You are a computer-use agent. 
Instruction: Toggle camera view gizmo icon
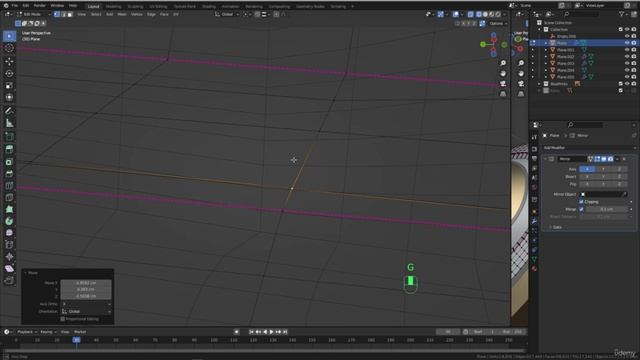(x=503, y=83)
